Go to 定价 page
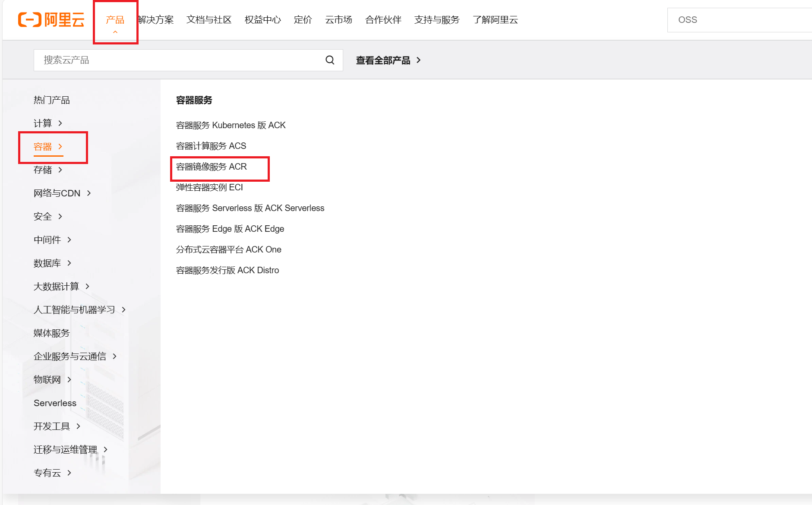 pyautogui.click(x=303, y=20)
